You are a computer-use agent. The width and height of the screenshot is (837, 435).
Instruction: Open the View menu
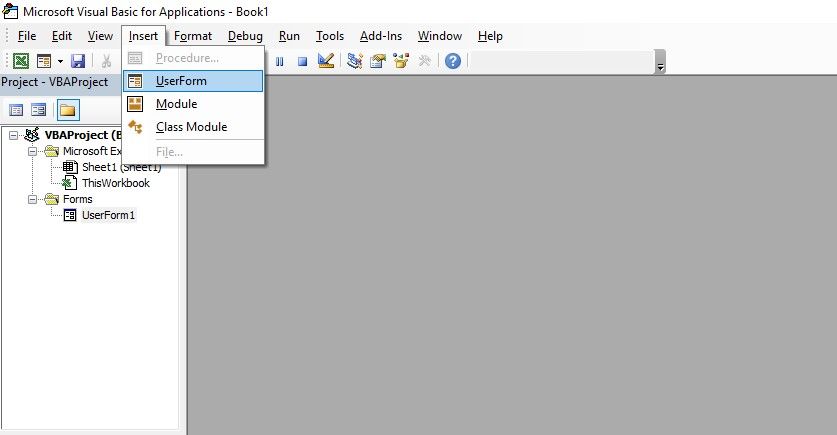pyautogui.click(x=100, y=36)
